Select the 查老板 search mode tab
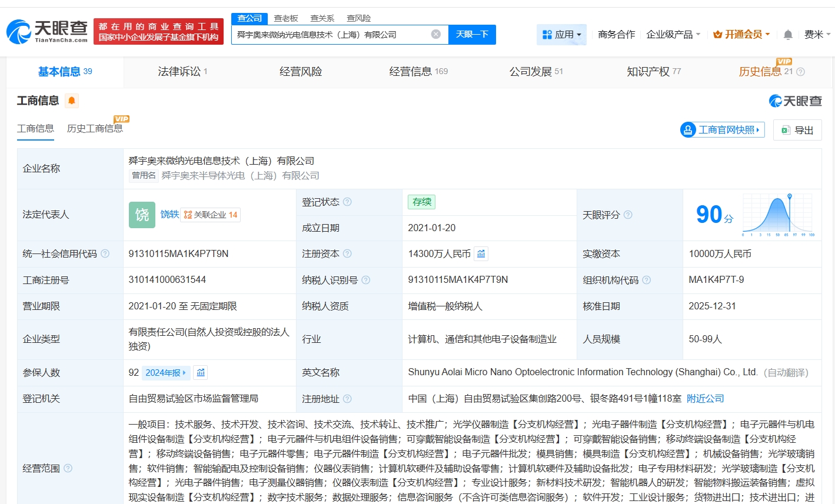This screenshot has width=835, height=504. pyautogui.click(x=286, y=18)
